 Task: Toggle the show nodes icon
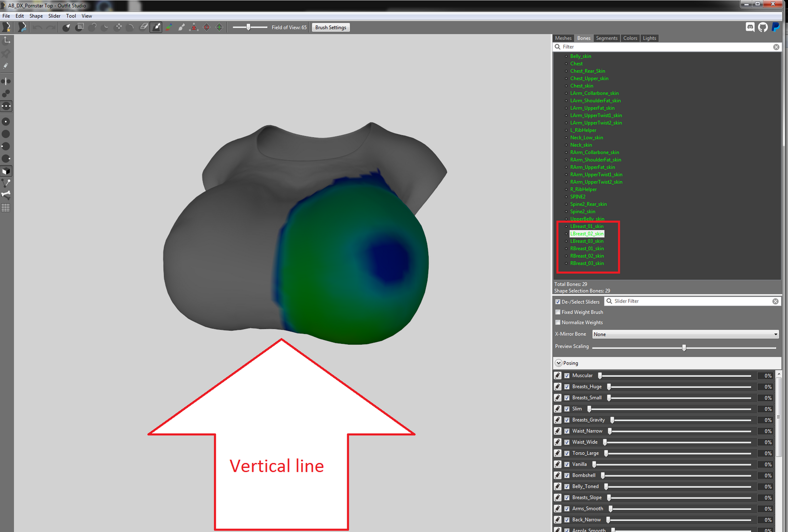pyautogui.click(x=6, y=183)
